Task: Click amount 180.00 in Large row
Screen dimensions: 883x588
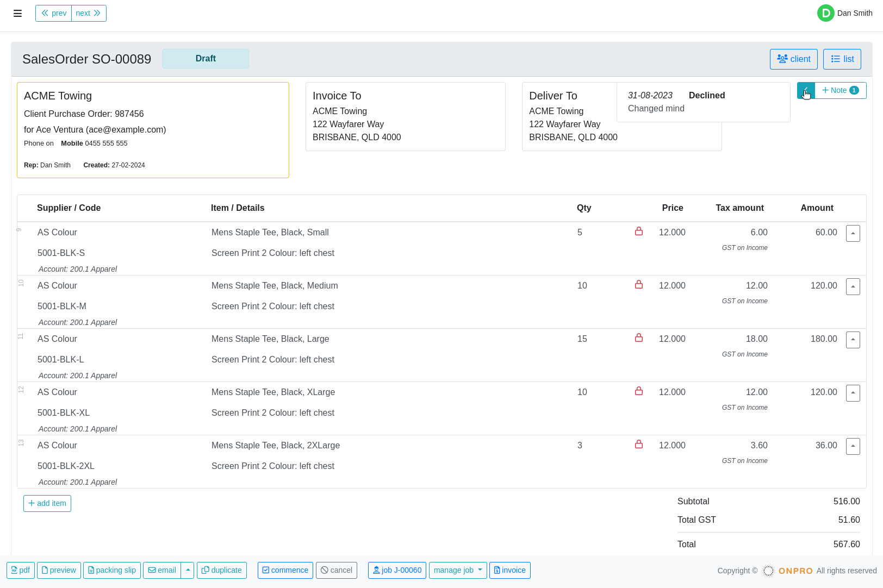Action: [824, 339]
